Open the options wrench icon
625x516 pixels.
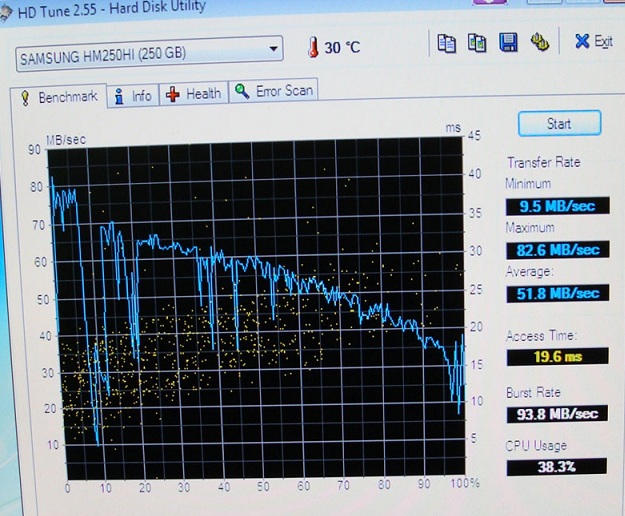[539, 41]
